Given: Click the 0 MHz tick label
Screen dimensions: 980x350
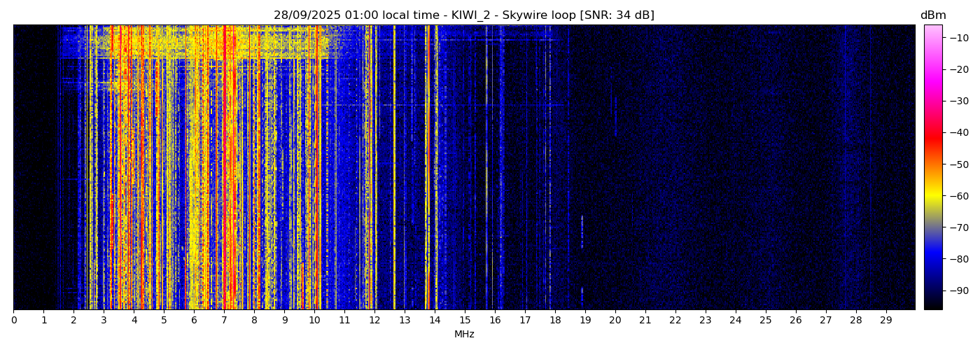Looking at the screenshot, I should pos(13,321).
